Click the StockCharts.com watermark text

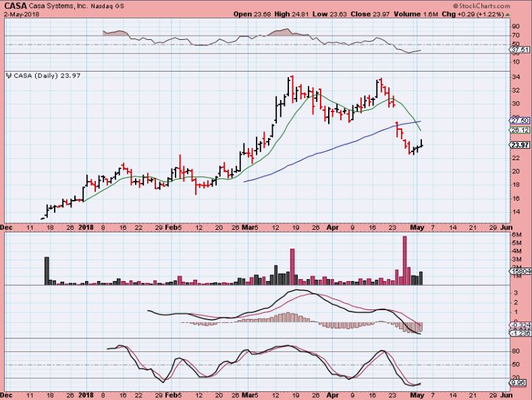point(482,6)
